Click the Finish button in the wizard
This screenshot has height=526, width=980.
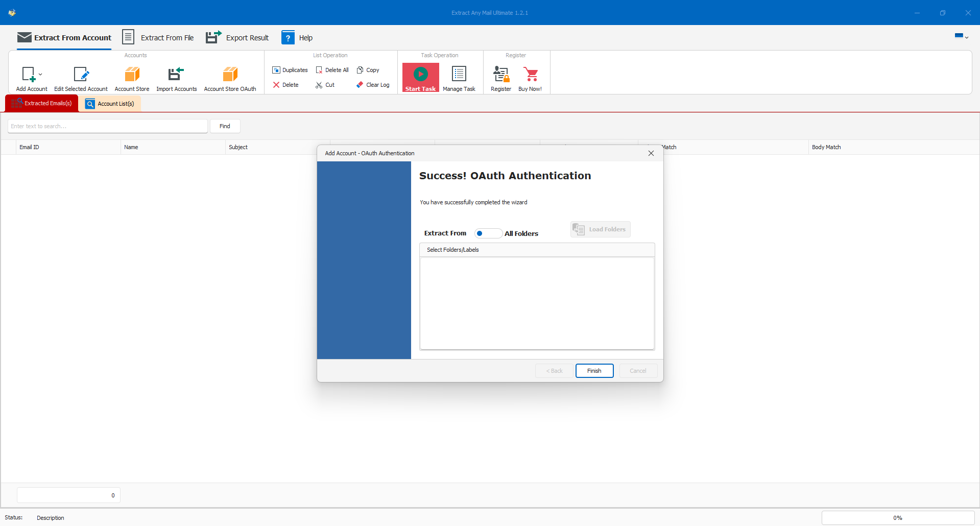(x=594, y=370)
